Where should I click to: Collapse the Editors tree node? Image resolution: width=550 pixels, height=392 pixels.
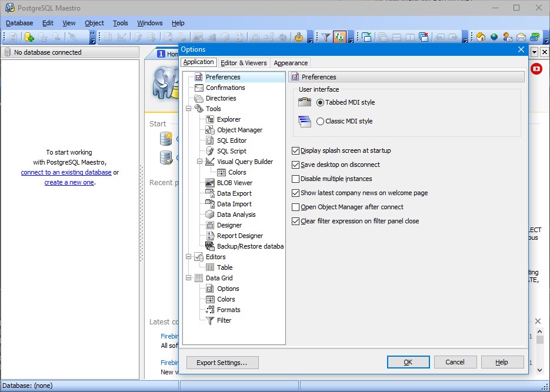point(189,257)
